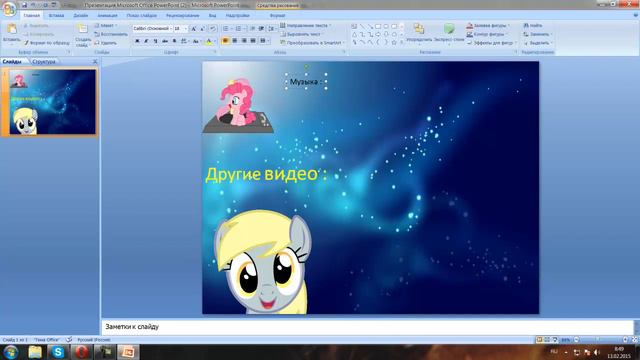Image resolution: width=640 pixels, height=360 pixels.
Task: Toggle text shadow S formatting
Action: 174,41
